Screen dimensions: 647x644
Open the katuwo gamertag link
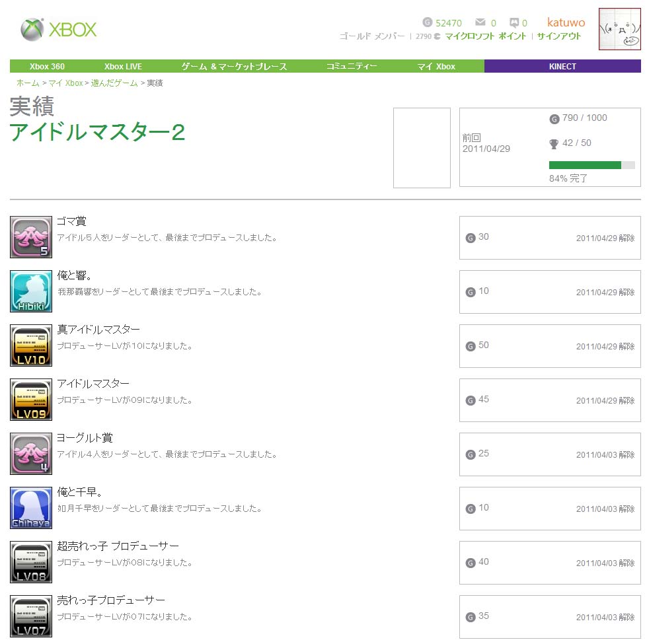pos(566,22)
